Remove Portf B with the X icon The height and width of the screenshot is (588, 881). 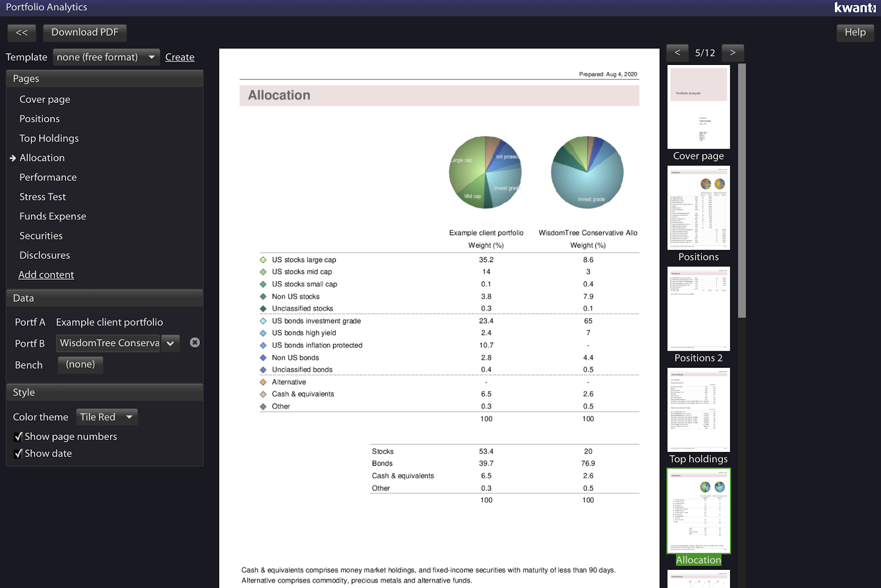point(195,342)
